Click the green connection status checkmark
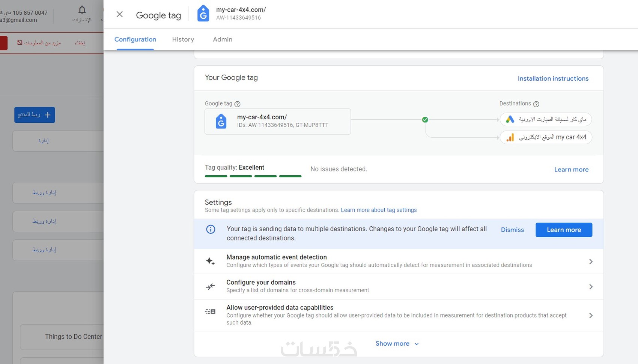The width and height of the screenshot is (638, 364). [425, 120]
